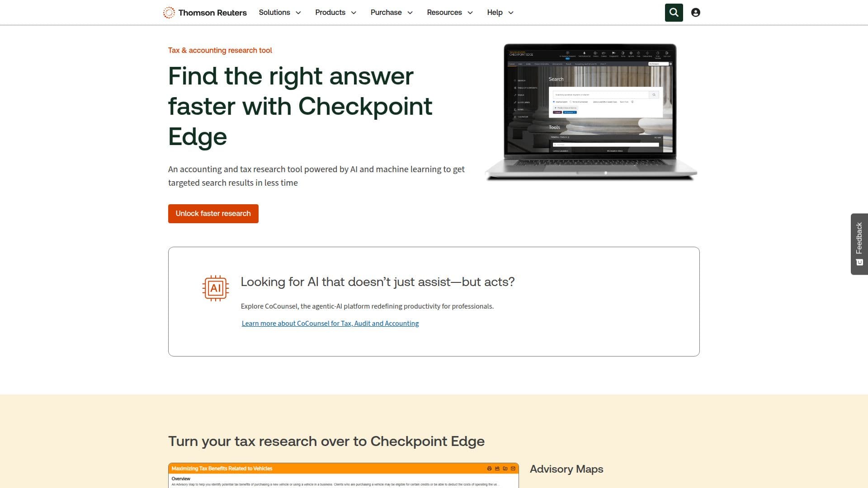
Task: Follow the Learn more about CoCounsel link
Action: click(330, 324)
